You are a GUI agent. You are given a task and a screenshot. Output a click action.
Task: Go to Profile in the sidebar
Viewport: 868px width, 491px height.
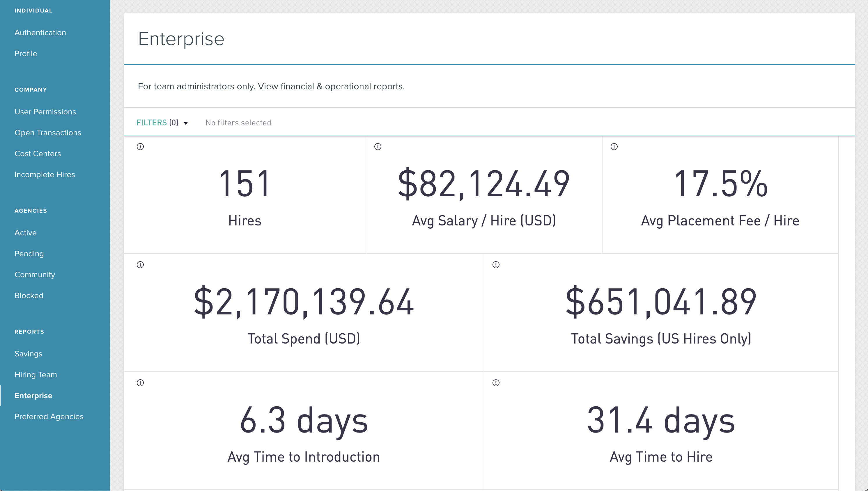point(26,54)
